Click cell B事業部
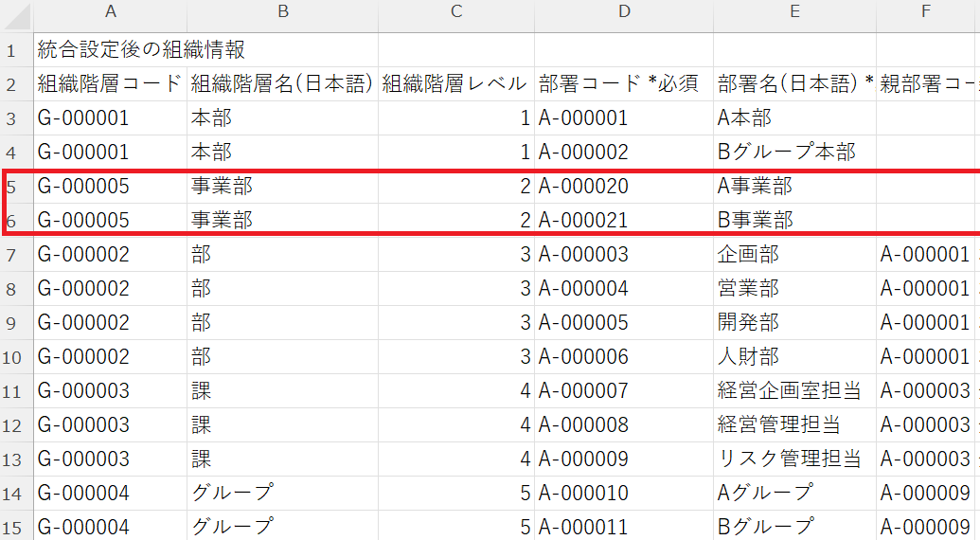The height and width of the screenshot is (540, 980). click(794, 220)
